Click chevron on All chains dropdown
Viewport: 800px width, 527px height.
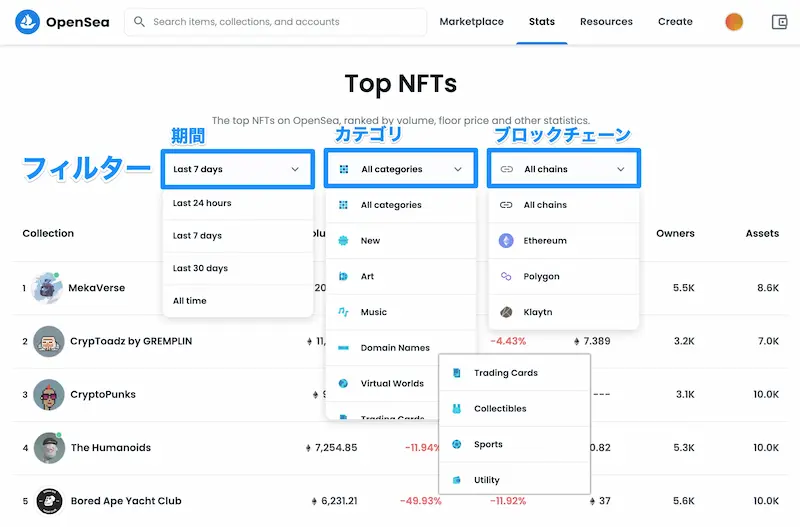(621, 169)
